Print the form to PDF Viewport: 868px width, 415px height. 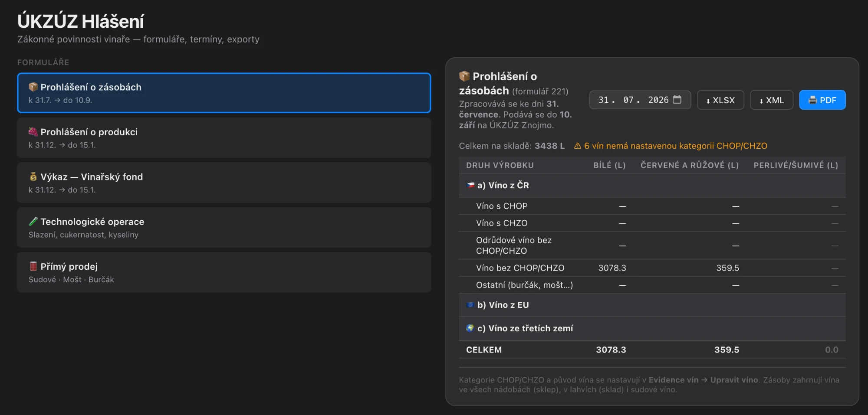822,100
